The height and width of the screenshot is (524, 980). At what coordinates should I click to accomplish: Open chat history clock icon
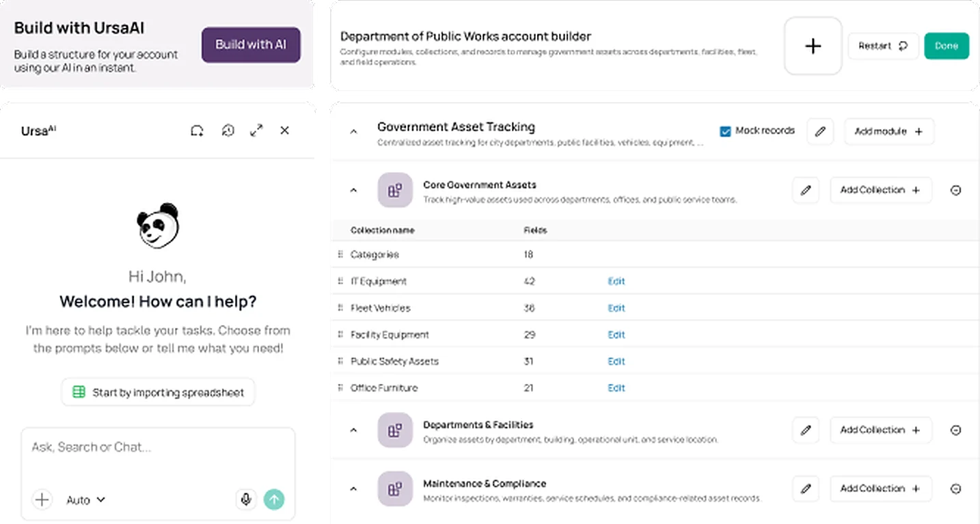click(x=228, y=130)
